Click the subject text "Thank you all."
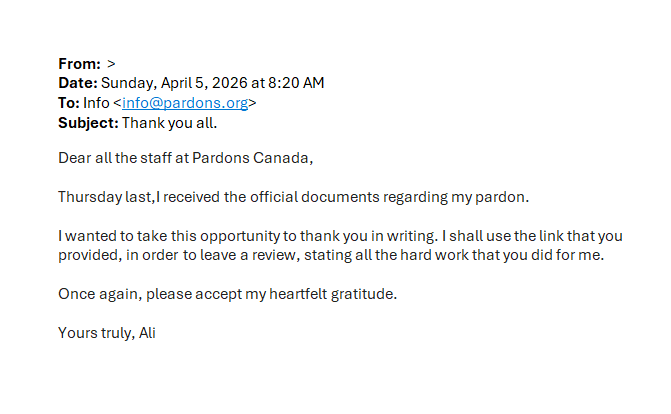671x414 pixels. pyautogui.click(x=169, y=123)
